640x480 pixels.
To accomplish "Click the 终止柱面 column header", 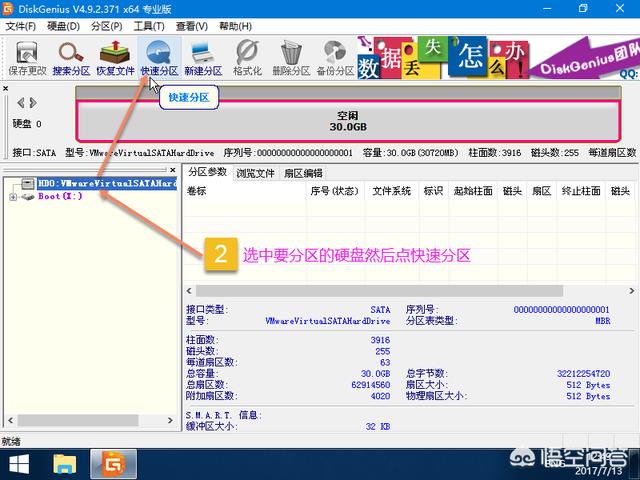I will 581,191.
